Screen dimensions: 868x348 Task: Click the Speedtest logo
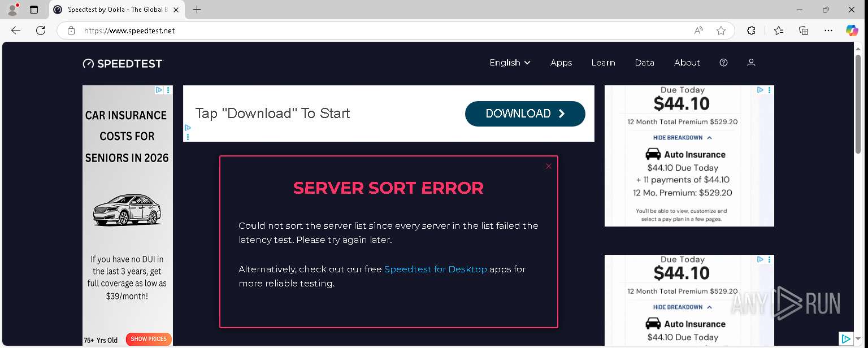[123, 63]
